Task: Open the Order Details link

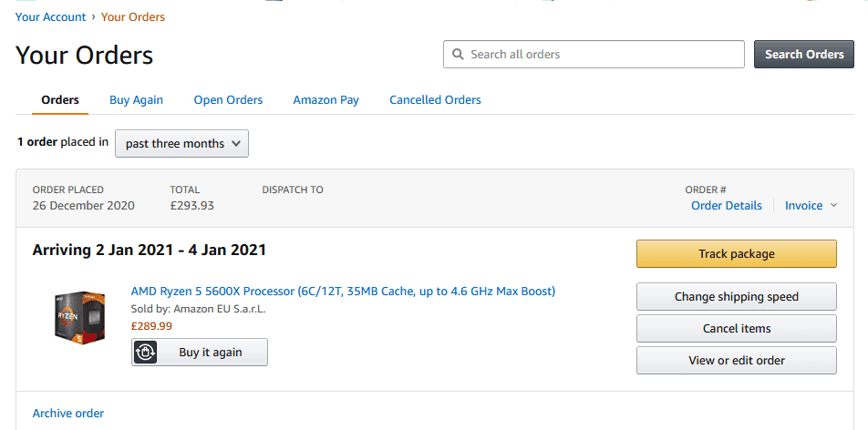Action: [726, 206]
